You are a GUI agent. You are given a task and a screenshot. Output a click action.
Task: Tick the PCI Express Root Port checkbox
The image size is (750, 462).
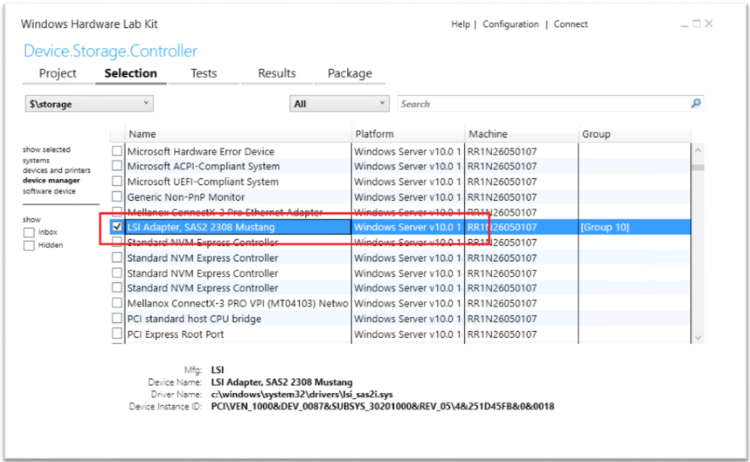pyautogui.click(x=118, y=334)
